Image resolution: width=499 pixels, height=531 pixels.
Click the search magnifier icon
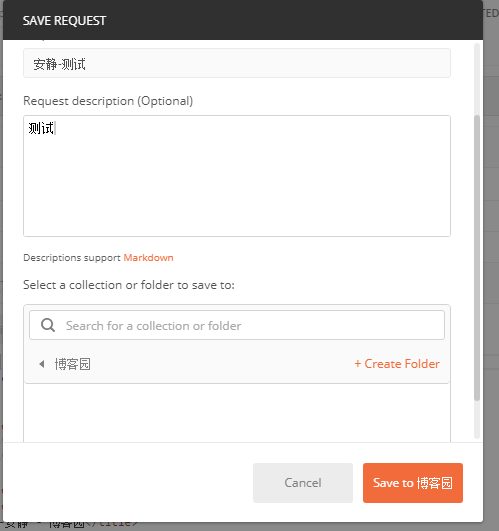point(48,325)
